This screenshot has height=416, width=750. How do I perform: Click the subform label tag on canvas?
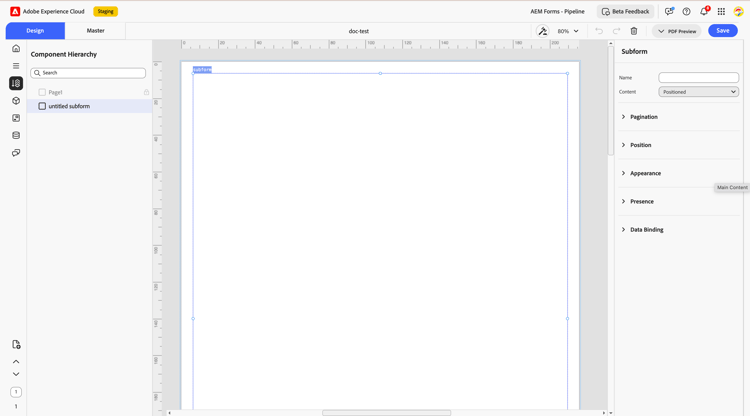click(202, 70)
